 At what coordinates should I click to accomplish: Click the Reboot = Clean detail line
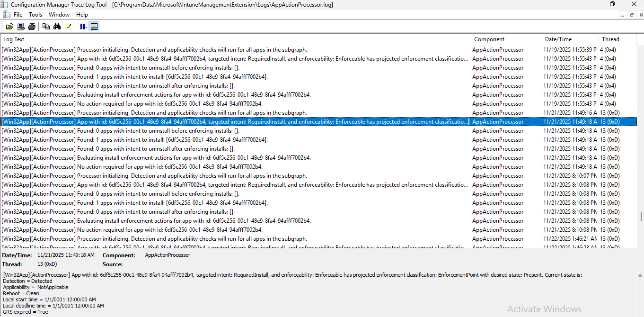click(x=21, y=293)
